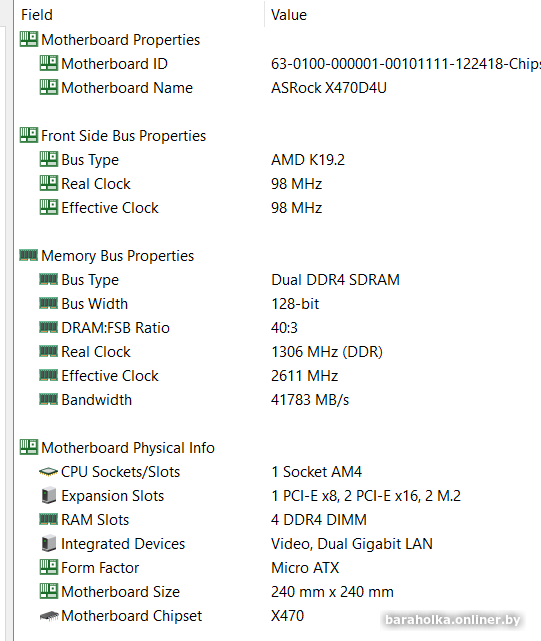The width and height of the screenshot is (541, 641).
Task: Select the 40:3 ratio value
Action: (x=284, y=328)
